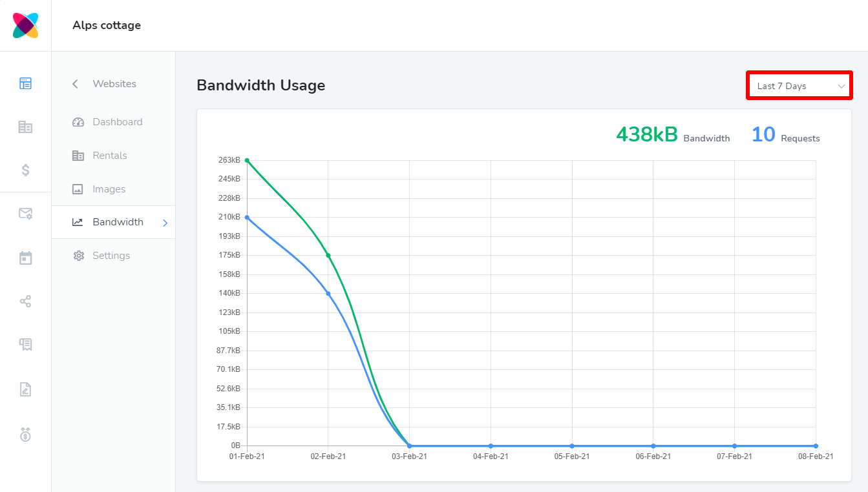Select the Rentals building icon in the sidebar

pos(25,127)
